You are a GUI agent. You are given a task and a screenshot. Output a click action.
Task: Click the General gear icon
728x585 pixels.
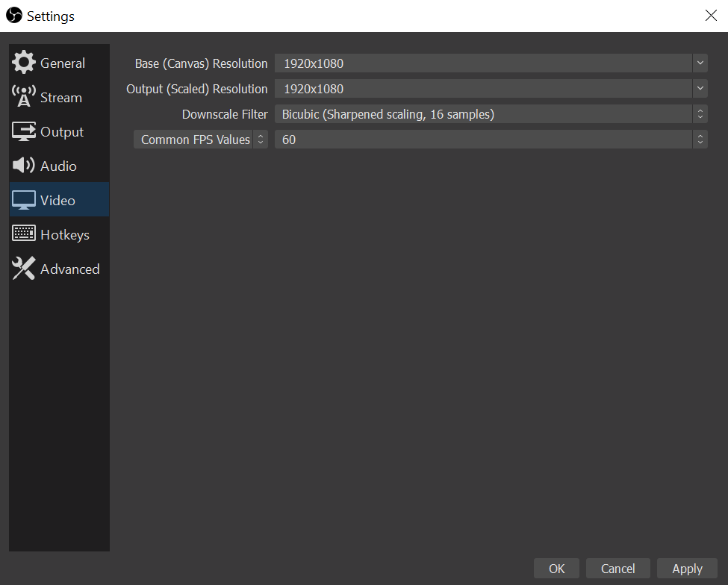[24, 63]
